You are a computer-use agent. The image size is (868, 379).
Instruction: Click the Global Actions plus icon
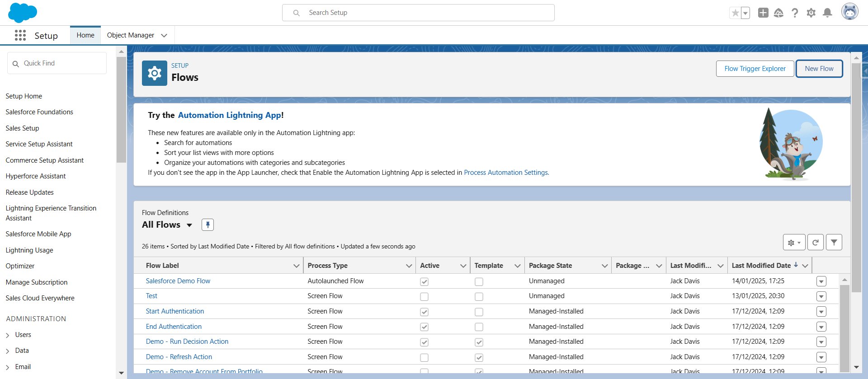763,13
